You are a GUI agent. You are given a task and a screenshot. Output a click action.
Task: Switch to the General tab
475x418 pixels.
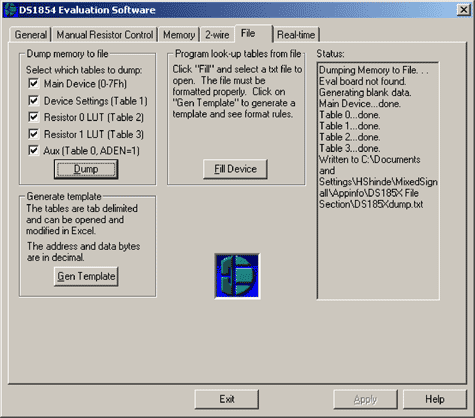pyautogui.click(x=30, y=35)
